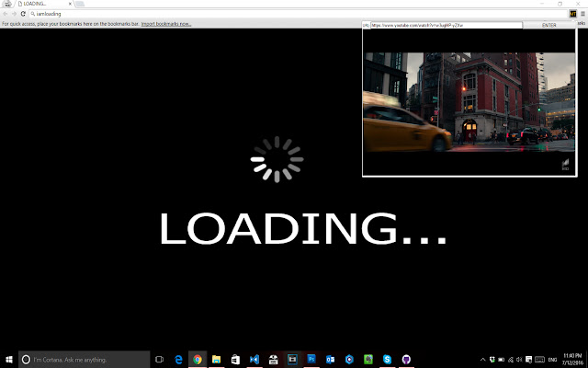588x368 pixels.
Task: Open Photoshop from the taskbar
Action: click(311, 360)
